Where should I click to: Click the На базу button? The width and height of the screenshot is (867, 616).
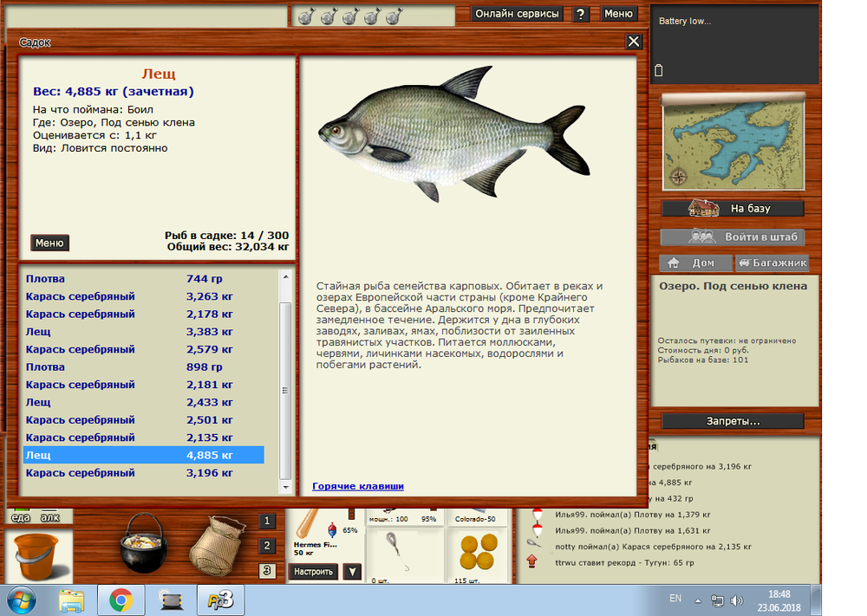(733, 208)
